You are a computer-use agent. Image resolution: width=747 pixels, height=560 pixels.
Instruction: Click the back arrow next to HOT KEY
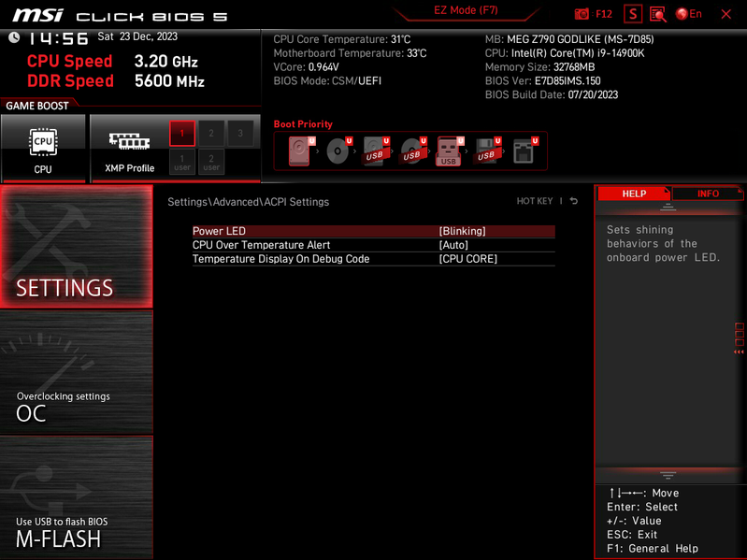[x=574, y=201]
